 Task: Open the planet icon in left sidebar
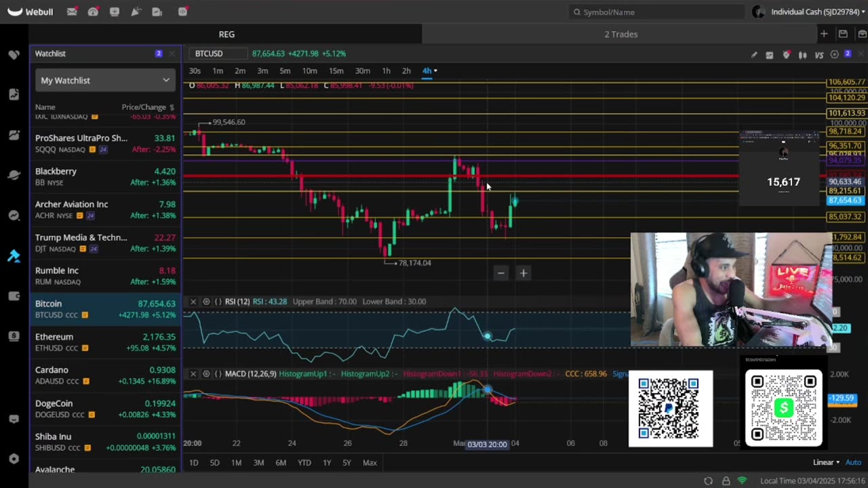point(14,175)
